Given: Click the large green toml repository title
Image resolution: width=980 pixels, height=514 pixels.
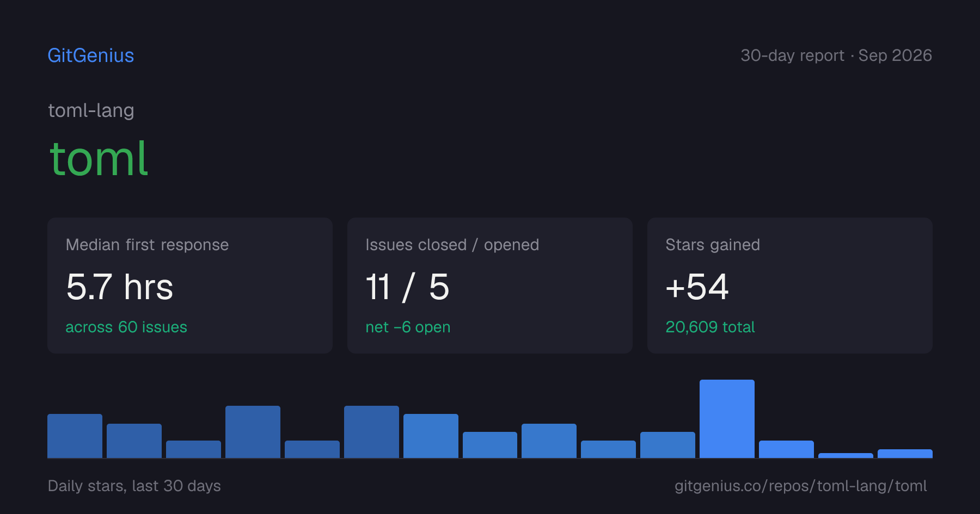Looking at the screenshot, I should tap(99, 159).
